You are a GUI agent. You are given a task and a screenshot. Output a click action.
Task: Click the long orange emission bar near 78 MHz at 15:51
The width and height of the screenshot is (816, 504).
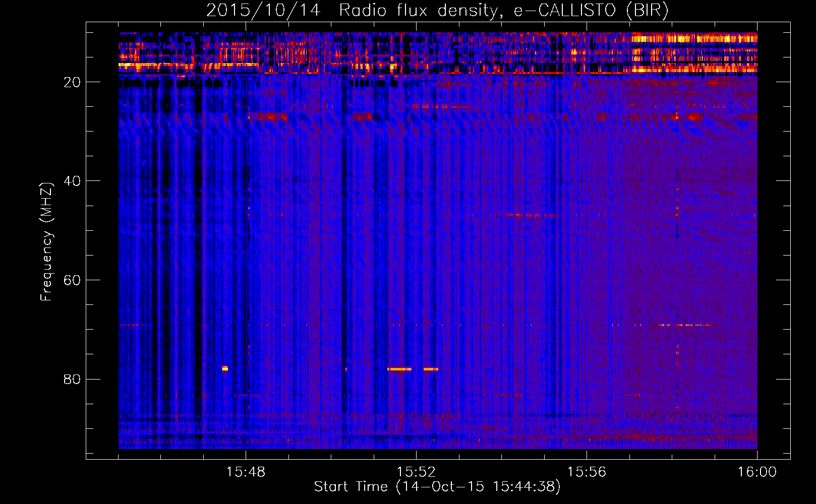tap(399, 369)
